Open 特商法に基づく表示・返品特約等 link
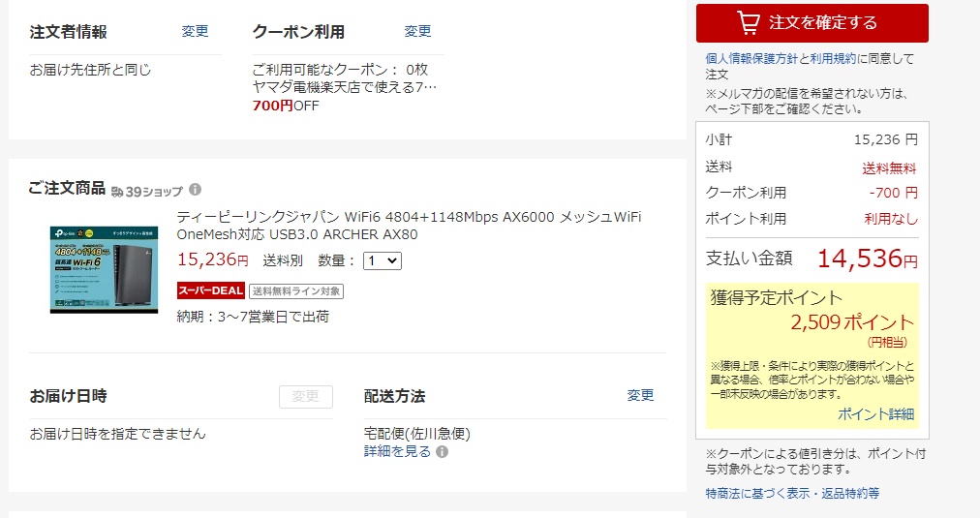The image size is (980, 518). point(792,493)
